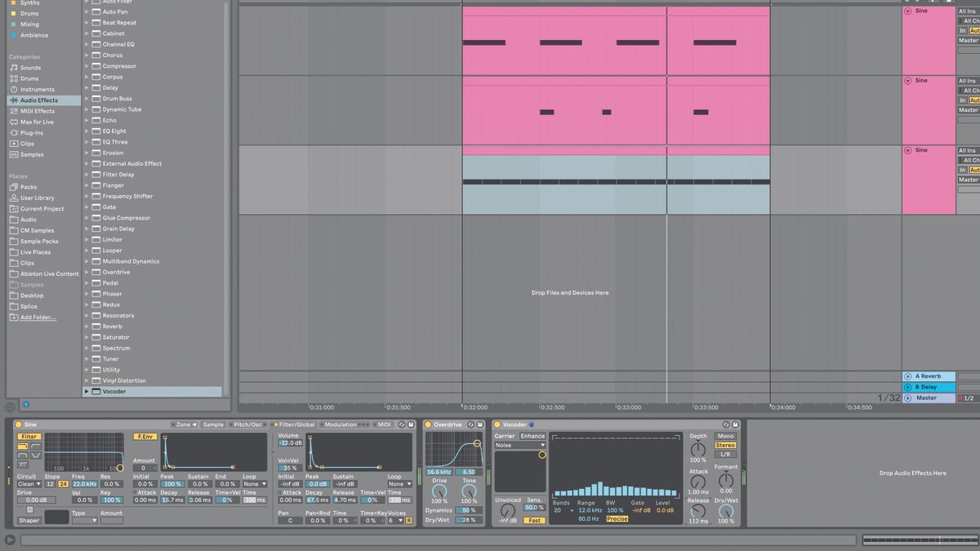Adjust the Vocoder Dry/Wet knob
Screen dimensions: 980x551
pyautogui.click(x=724, y=510)
